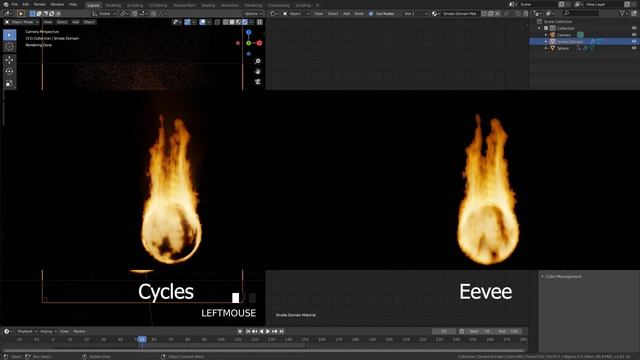The width and height of the screenshot is (640, 360).
Task: Open the outliner filter funnel dropdown
Action: click(x=624, y=13)
